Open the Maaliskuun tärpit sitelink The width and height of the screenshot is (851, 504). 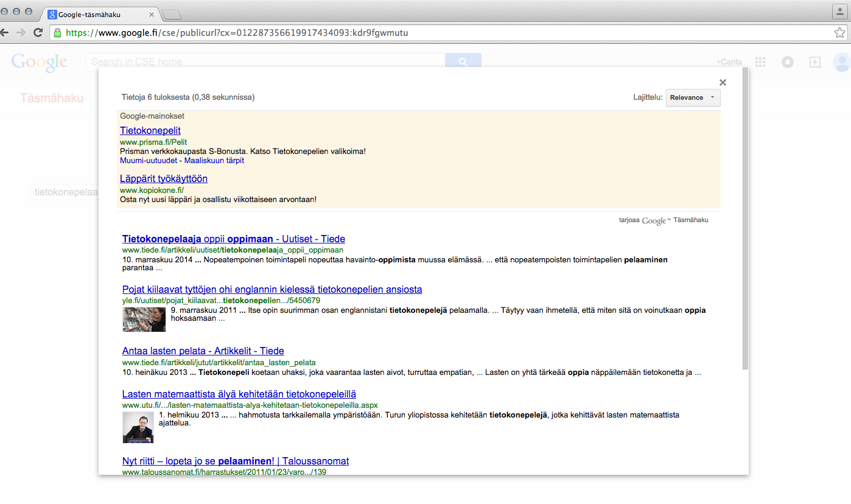(214, 161)
